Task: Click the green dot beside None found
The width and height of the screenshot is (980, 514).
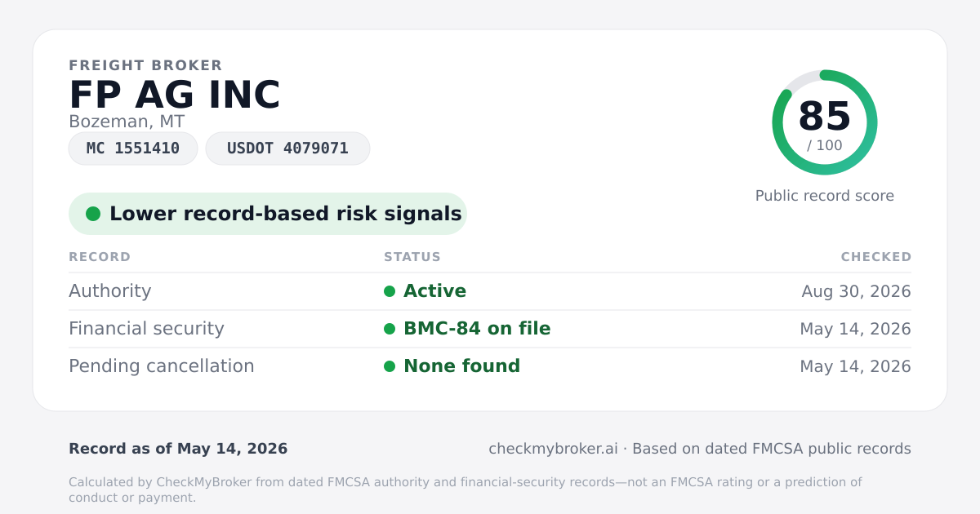Action: tap(390, 366)
